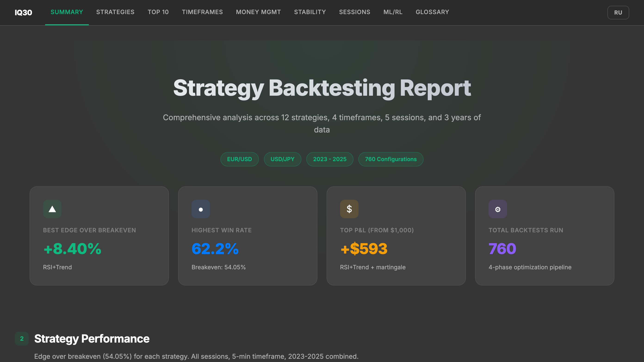Open the Timeframes tab
The height and width of the screenshot is (362, 644).
click(202, 12)
